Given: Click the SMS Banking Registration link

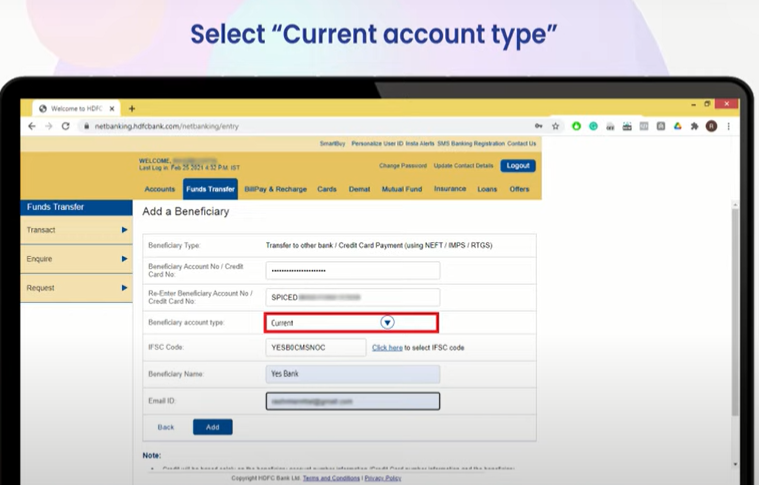Looking at the screenshot, I should (471, 144).
